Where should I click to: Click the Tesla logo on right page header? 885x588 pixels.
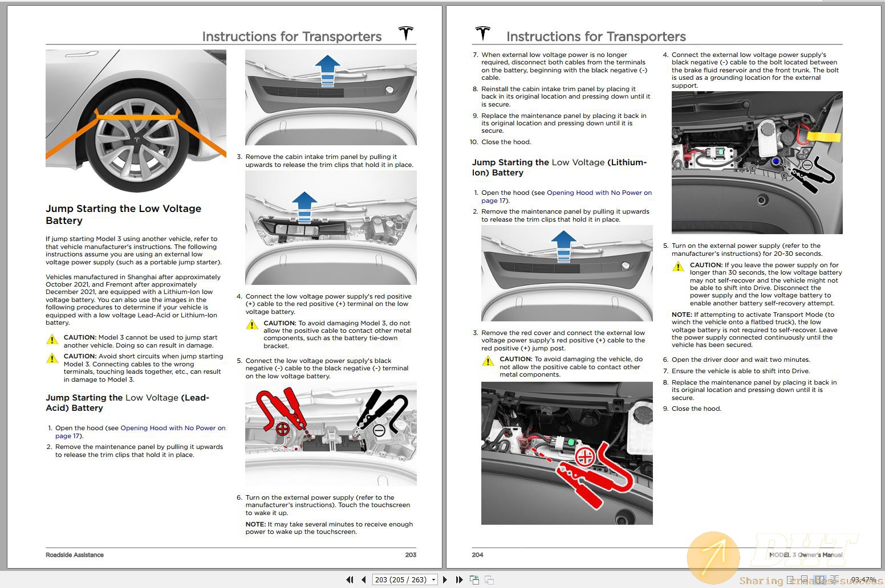tap(482, 34)
